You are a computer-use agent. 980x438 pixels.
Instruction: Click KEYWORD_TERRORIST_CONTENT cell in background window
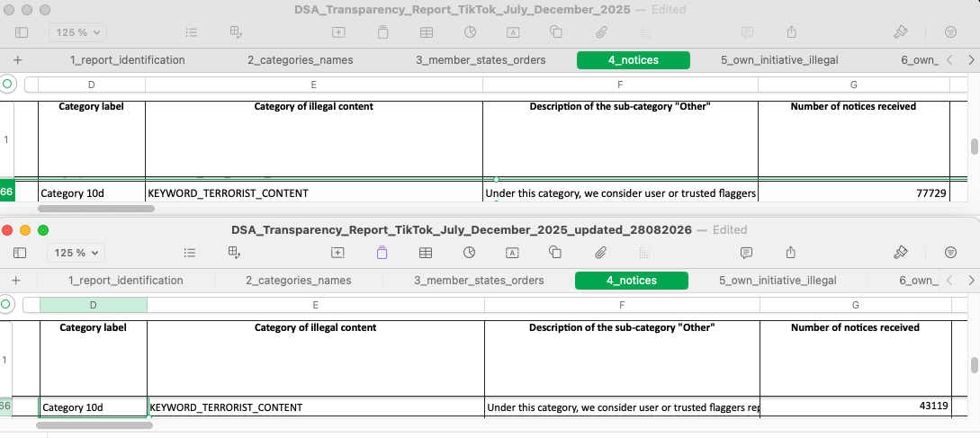[x=314, y=193]
